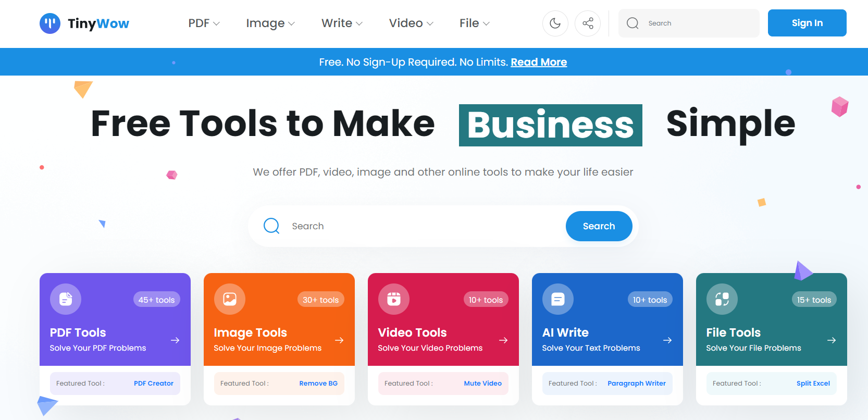Open featured tool Paragraph Writer

[x=637, y=383]
